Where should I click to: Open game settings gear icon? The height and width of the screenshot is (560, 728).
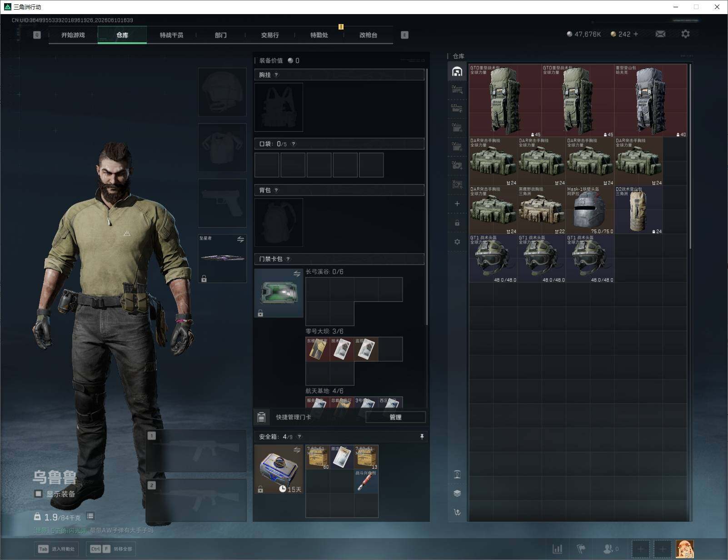pos(685,34)
